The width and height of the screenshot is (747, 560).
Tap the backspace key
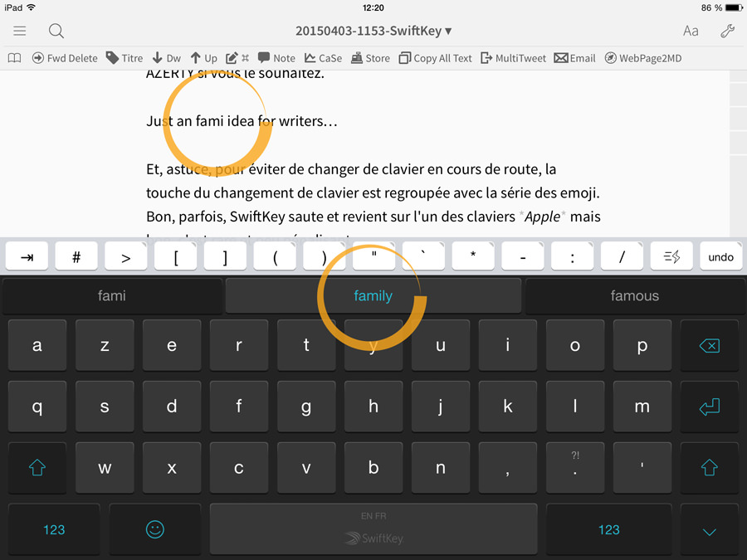point(710,345)
